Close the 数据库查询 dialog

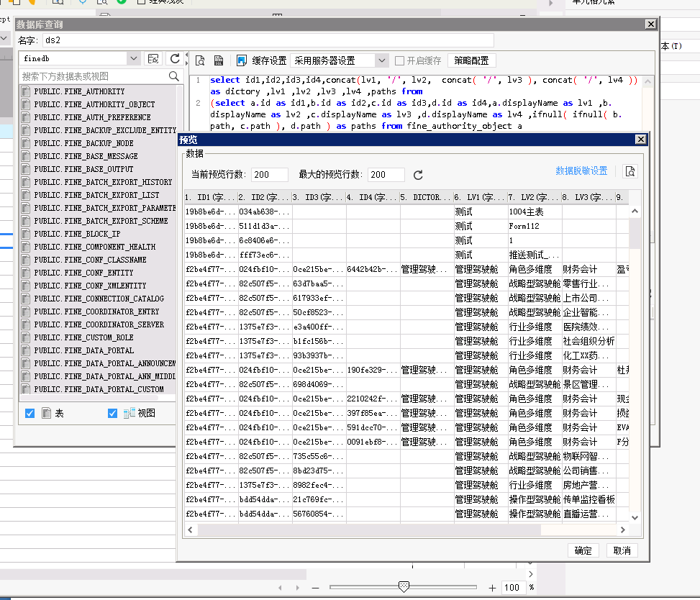[x=651, y=24]
